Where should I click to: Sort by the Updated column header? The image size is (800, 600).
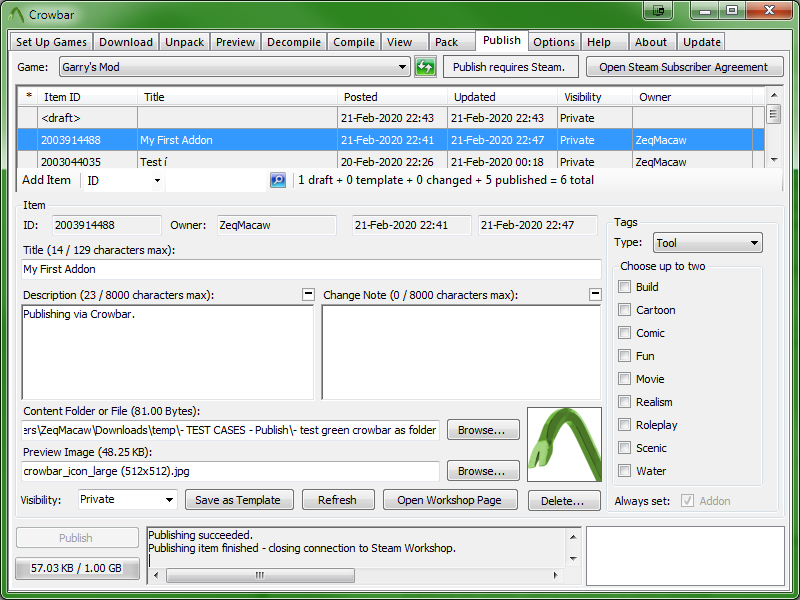pos(502,96)
